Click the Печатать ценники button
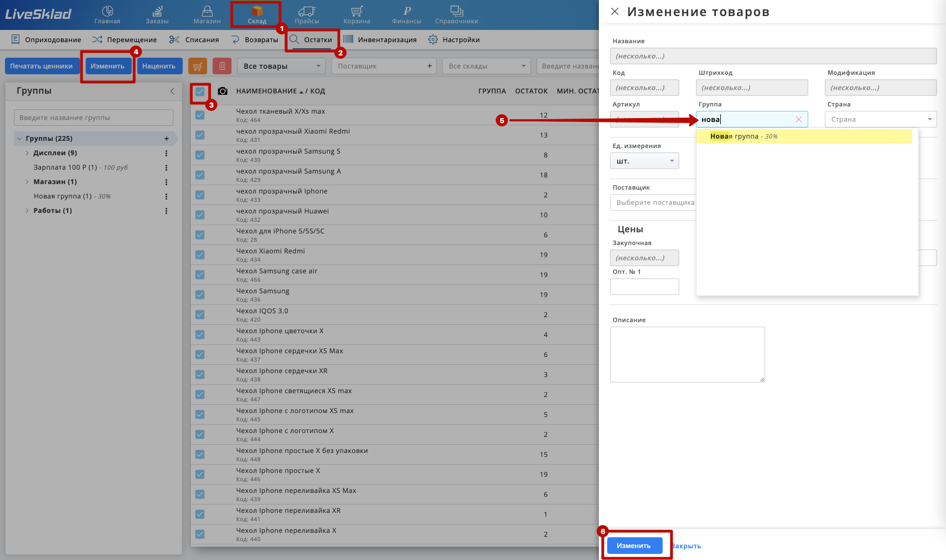The width and height of the screenshot is (946, 560). pyautogui.click(x=41, y=66)
